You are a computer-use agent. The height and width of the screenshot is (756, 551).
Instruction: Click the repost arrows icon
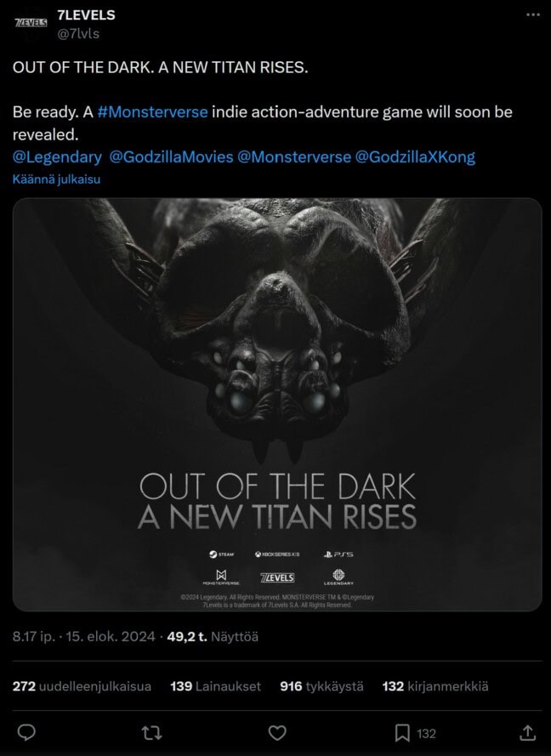coord(152,733)
